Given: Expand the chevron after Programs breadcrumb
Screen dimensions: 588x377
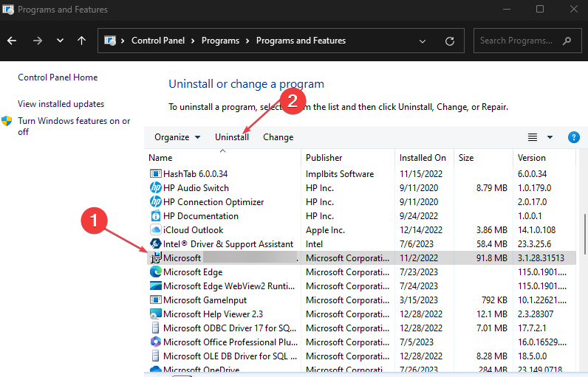Looking at the screenshot, I should 247,41.
